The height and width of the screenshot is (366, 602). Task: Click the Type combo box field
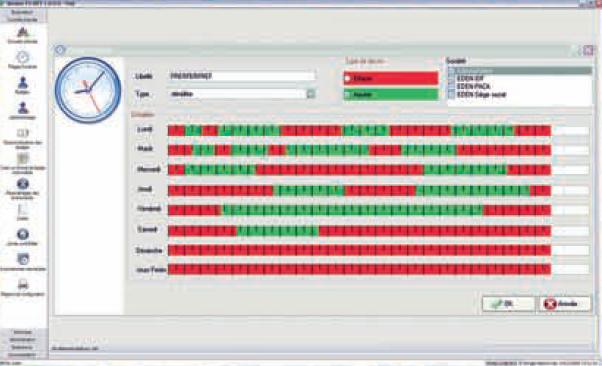(241, 94)
